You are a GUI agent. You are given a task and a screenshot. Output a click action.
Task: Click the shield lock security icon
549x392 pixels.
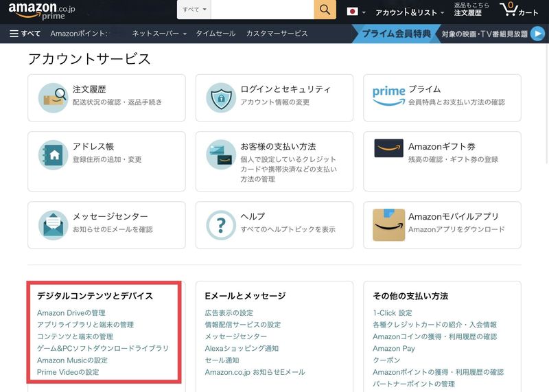(221, 97)
